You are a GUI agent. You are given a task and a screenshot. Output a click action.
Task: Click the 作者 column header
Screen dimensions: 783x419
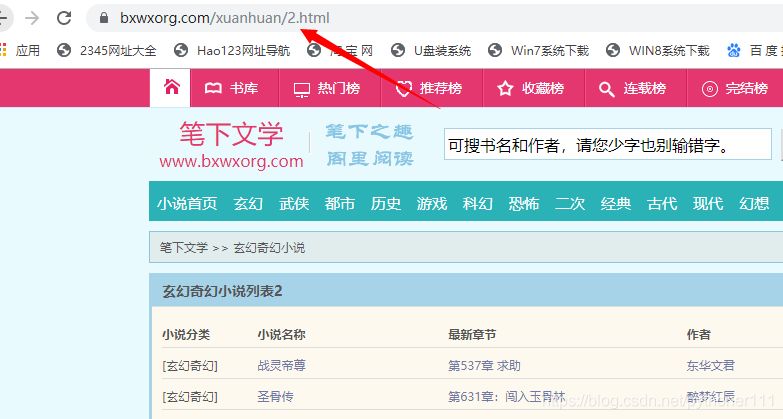[x=699, y=335]
